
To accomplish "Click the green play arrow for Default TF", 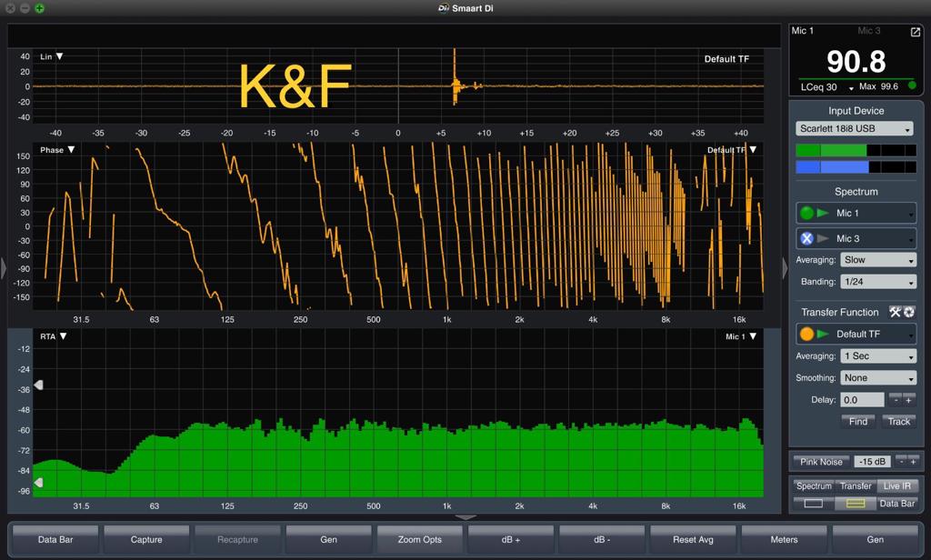I will pyautogui.click(x=823, y=335).
